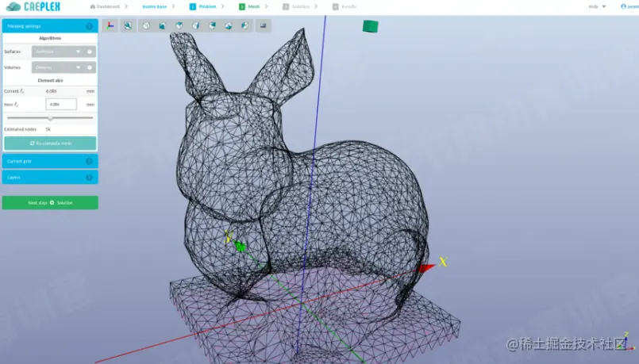Select the Mesh step tab
The image size is (639, 364).
click(x=249, y=6)
